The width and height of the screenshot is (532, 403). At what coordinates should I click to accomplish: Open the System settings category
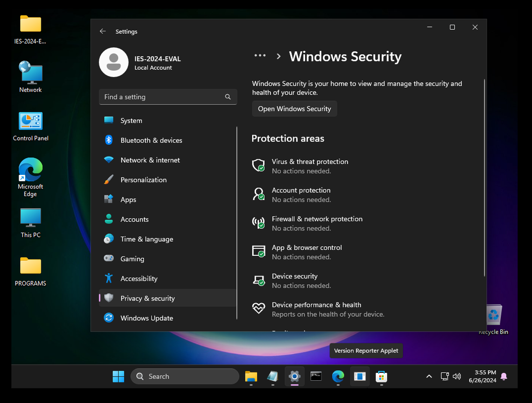point(167,121)
